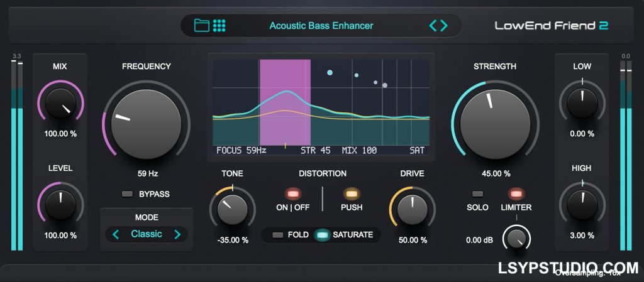
Task: Toggle the Limiter light
Action: coord(516,193)
